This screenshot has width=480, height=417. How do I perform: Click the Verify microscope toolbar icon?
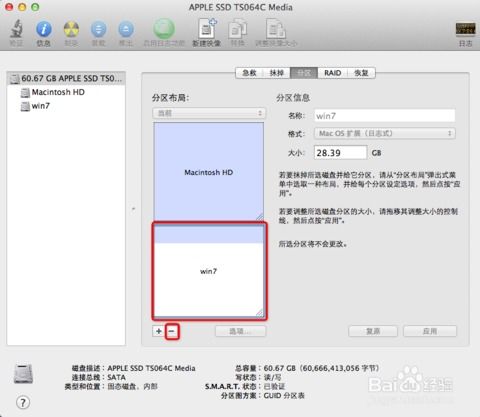coord(16,29)
